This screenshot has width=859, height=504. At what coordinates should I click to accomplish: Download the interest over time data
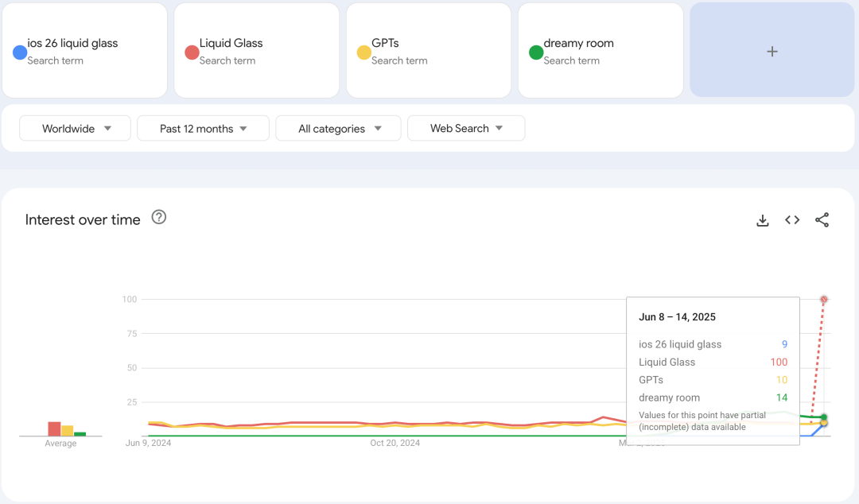click(x=762, y=220)
